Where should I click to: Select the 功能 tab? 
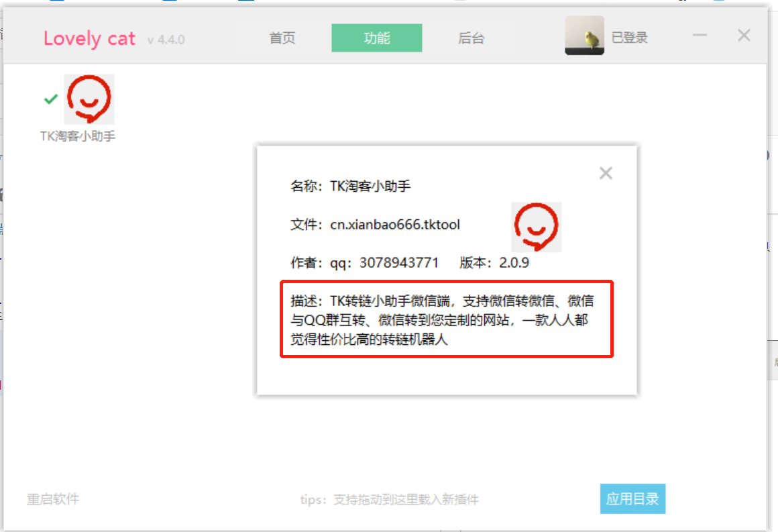tap(377, 38)
